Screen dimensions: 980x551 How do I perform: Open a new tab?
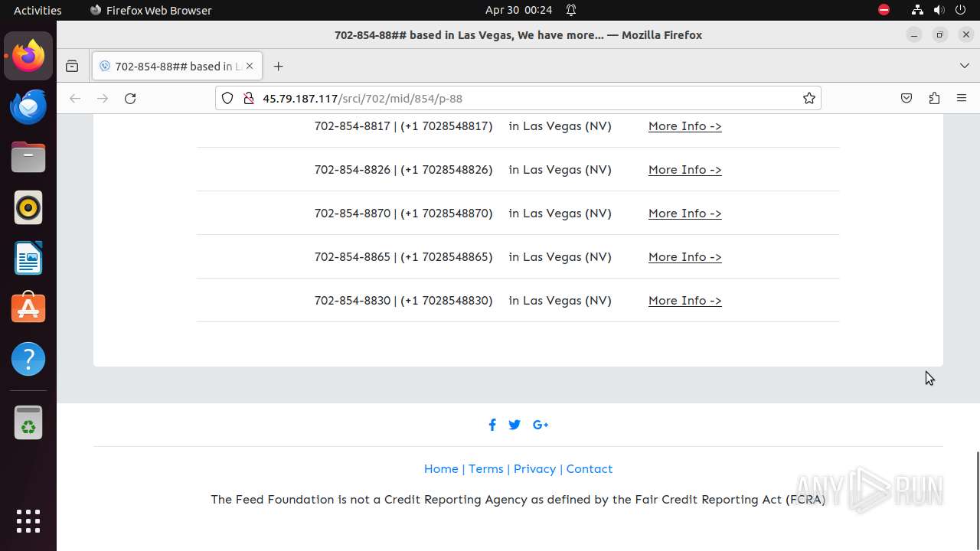click(278, 66)
